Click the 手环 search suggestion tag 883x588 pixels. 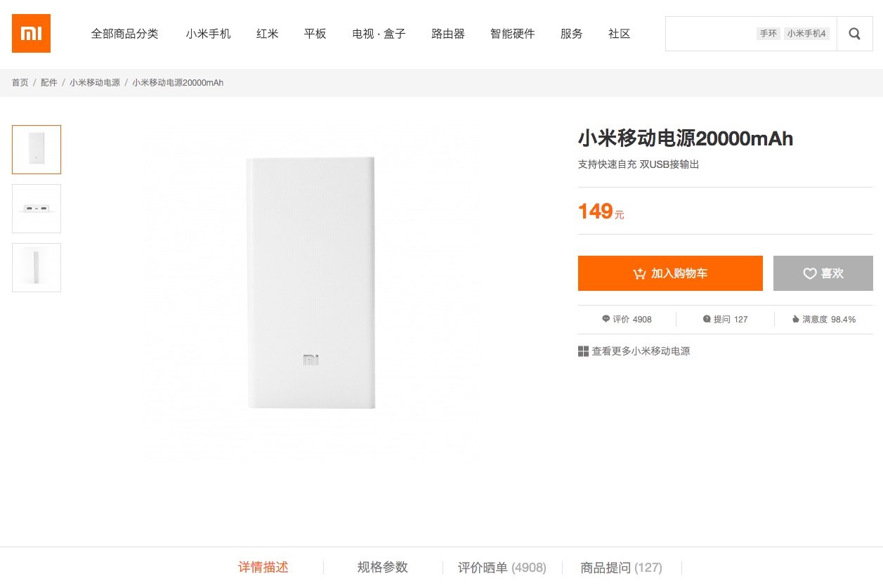pos(768,34)
